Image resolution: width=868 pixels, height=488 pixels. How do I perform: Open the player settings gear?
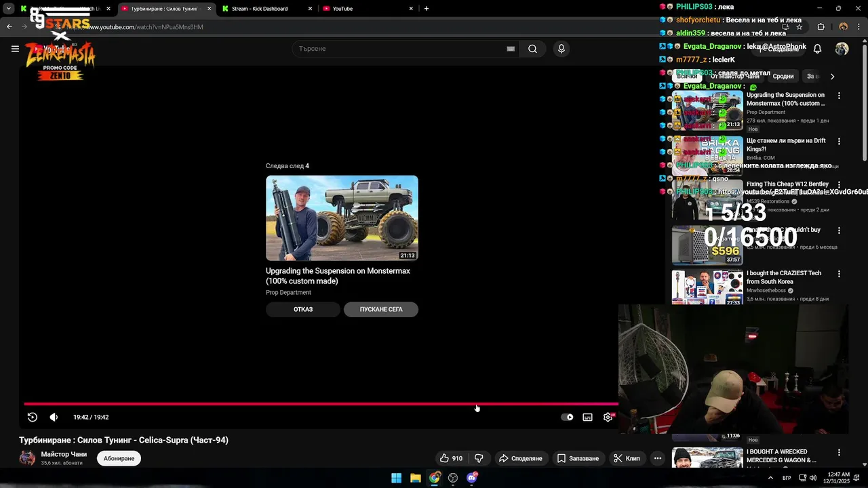point(608,417)
